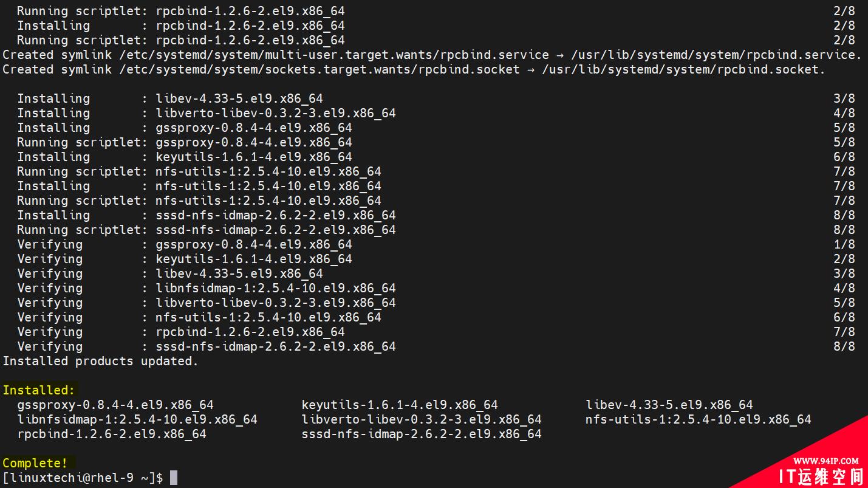Click the 3/8 counter on the Installing libev line
The height and width of the screenshot is (488, 868).
[x=844, y=98]
